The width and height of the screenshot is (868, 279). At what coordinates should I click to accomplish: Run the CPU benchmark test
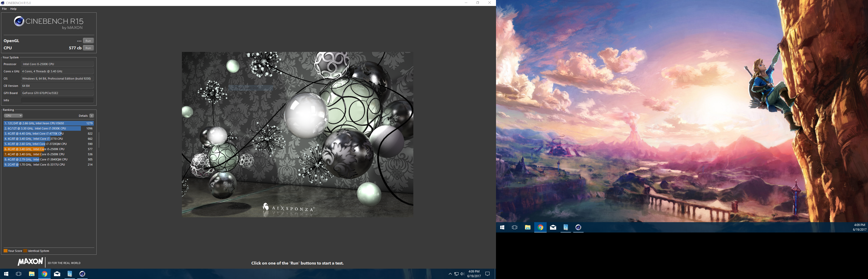click(x=88, y=48)
